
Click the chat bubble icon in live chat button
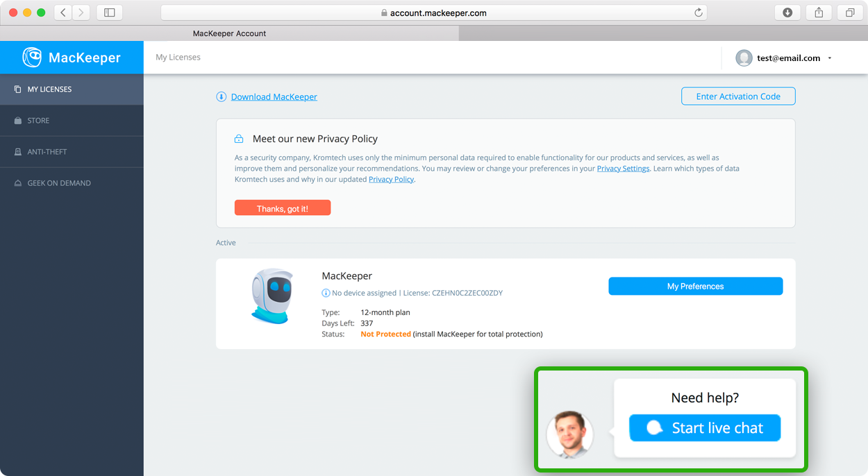click(654, 428)
